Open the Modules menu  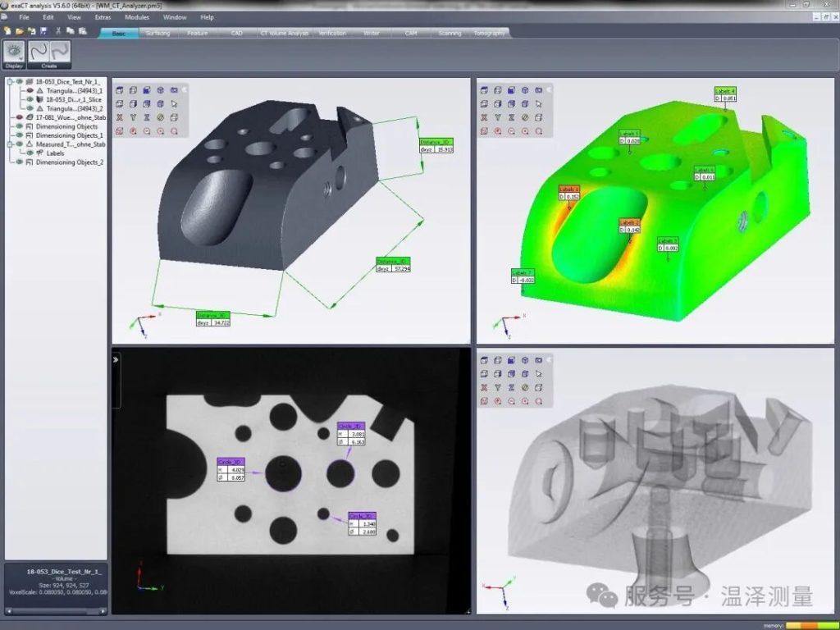click(x=137, y=17)
